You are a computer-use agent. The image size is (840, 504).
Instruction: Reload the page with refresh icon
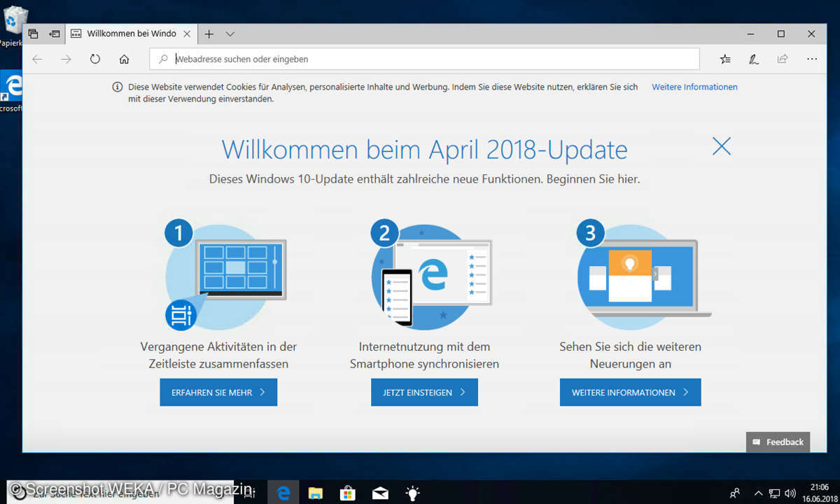coord(95,59)
